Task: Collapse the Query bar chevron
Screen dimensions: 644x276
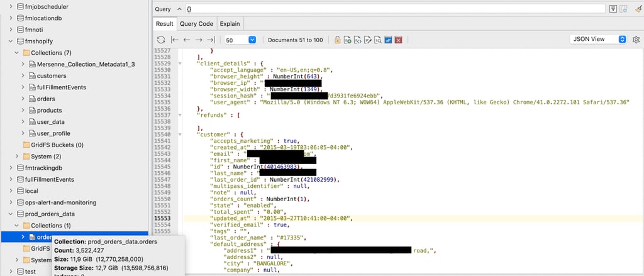Action: (179, 9)
